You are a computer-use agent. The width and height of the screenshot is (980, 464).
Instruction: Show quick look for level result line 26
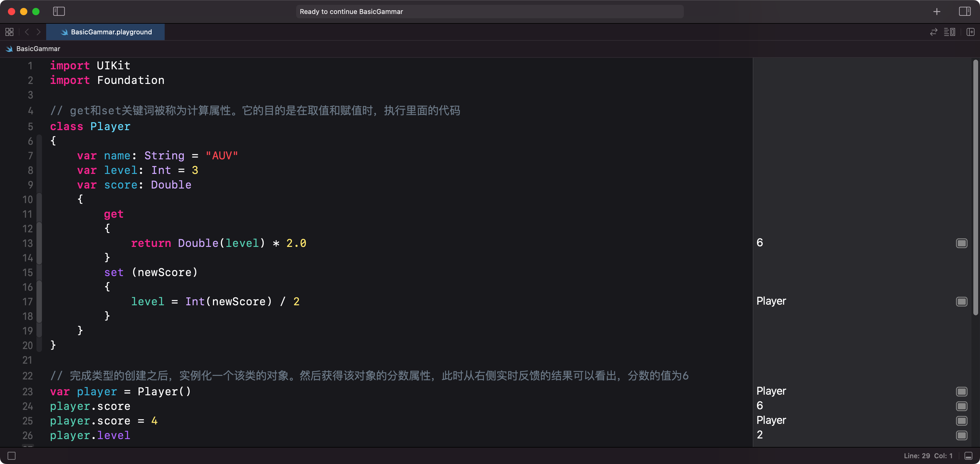pyautogui.click(x=962, y=435)
